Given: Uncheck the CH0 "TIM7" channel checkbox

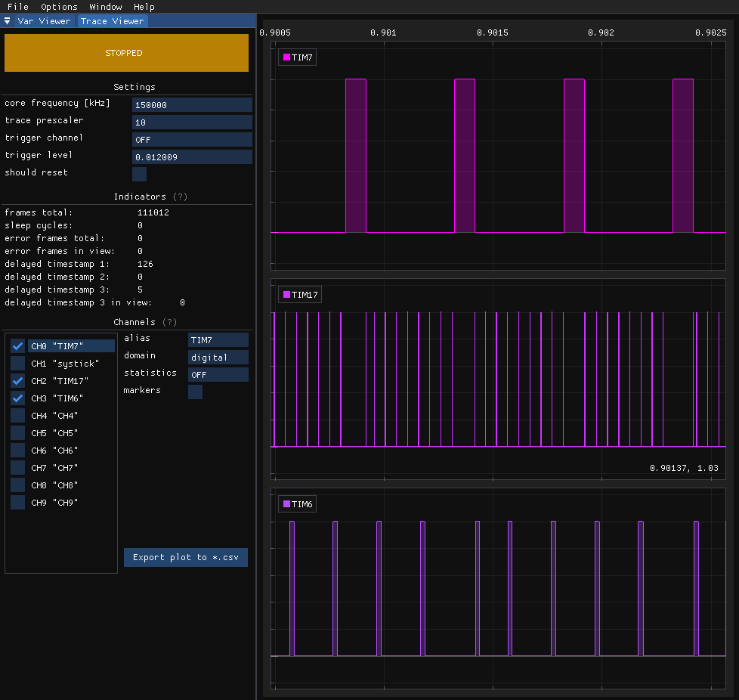Looking at the screenshot, I should coord(18,346).
